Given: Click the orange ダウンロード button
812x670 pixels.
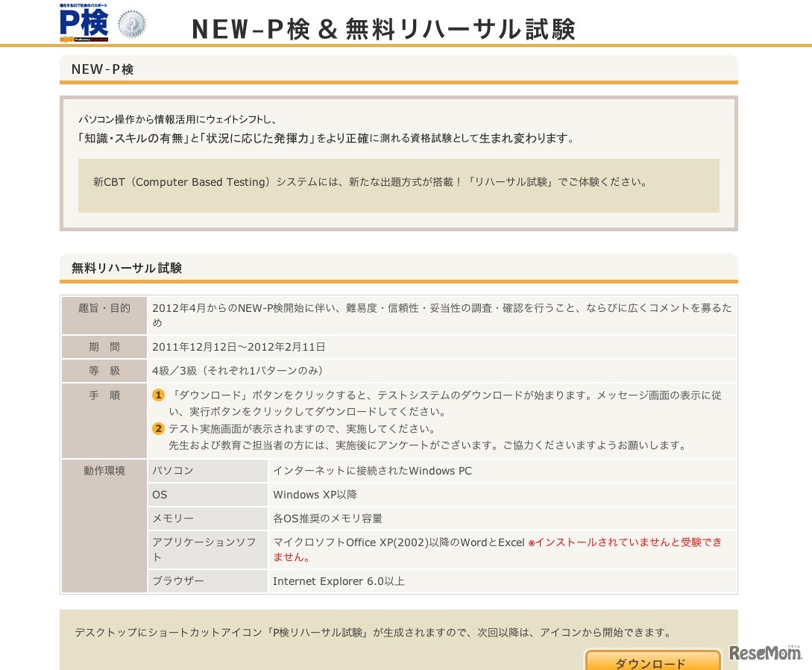Looking at the screenshot, I should click(652, 660).
